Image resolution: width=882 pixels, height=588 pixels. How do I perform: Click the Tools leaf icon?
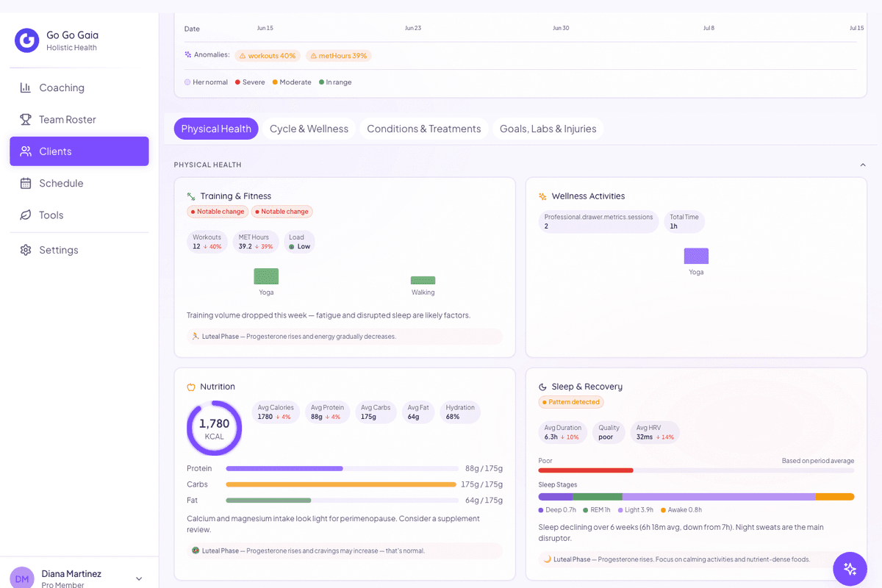click(25, 215)
